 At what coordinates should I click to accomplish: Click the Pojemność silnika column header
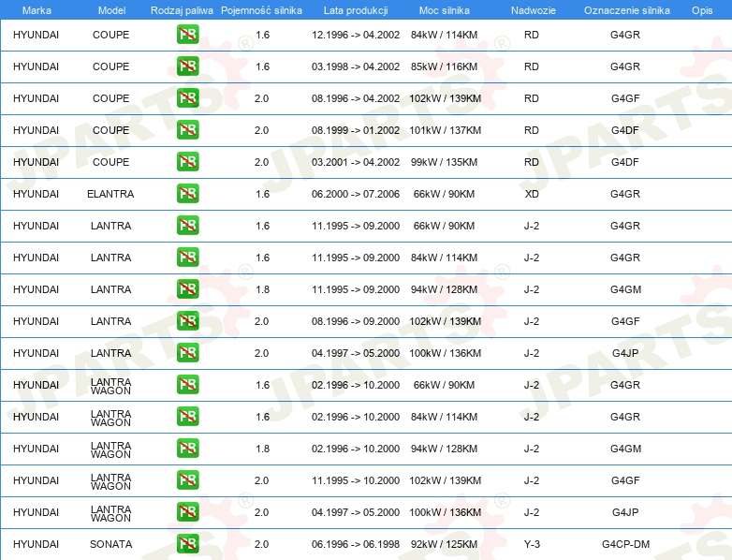pos(261,10)
